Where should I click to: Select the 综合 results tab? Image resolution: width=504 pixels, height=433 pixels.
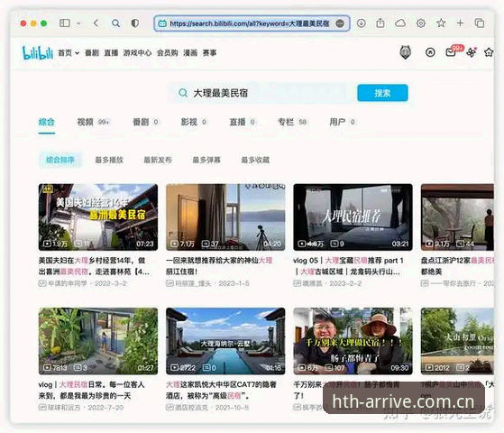pyautogui.click(x=47, y=122)
